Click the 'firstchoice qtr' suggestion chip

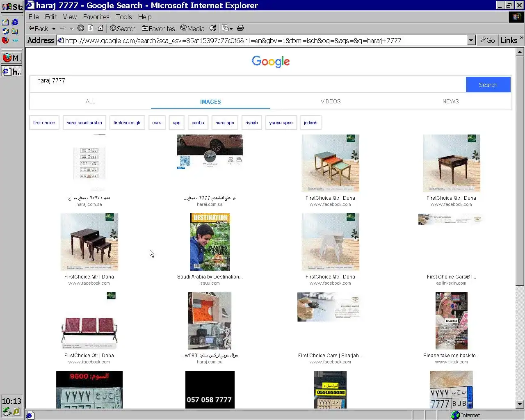tap(127, 123)
